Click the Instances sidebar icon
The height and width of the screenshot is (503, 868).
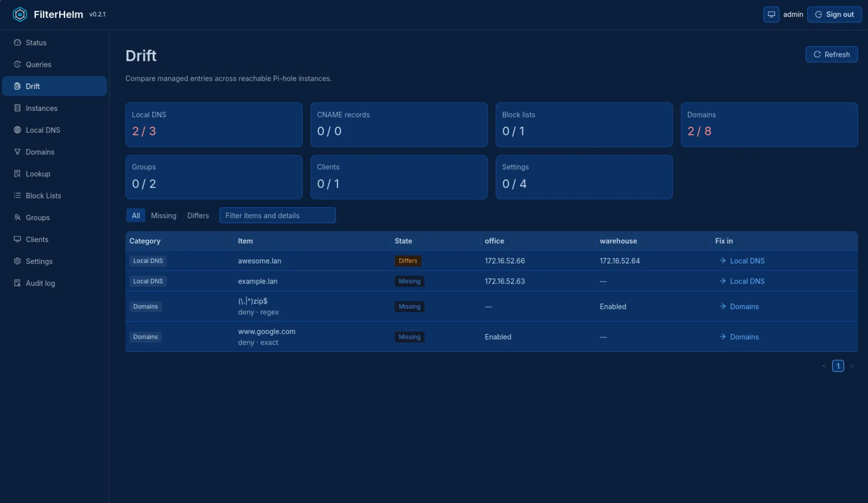tap(17, 108)
